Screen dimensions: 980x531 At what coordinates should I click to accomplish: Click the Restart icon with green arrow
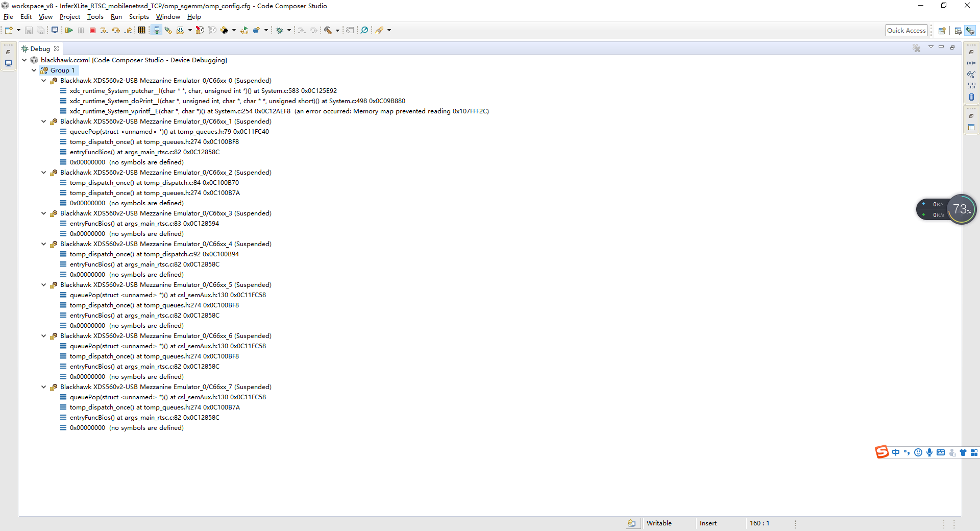244,31
